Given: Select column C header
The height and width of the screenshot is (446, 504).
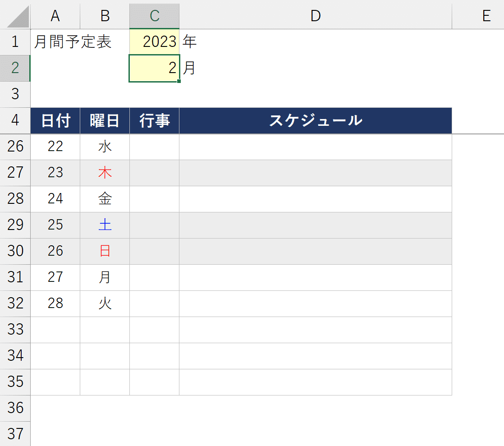Looking at the screenshot, I should 154,16.
